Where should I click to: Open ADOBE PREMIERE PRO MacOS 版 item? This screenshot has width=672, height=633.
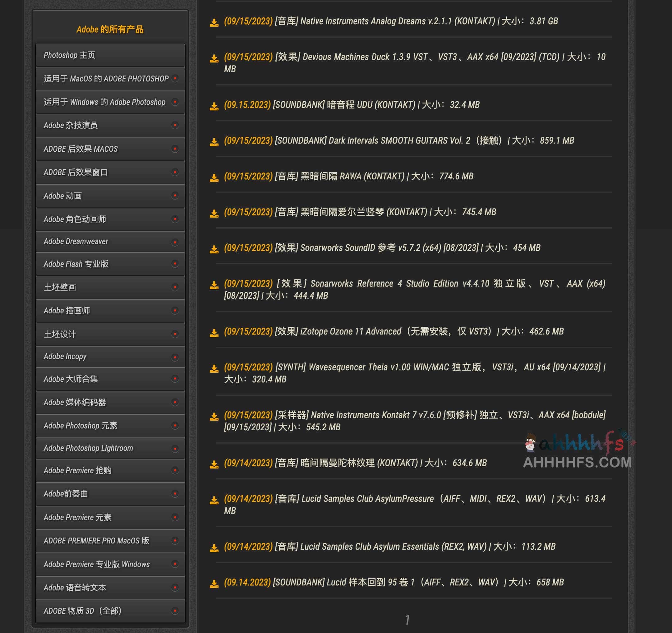(110, 541)
